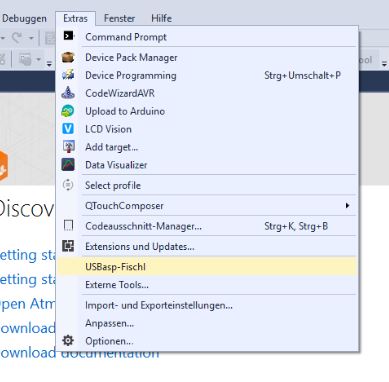The width and height of the screenshot is (389, 382).
Task: Click the redo arrow in toolbar
Action: (17, 38)
